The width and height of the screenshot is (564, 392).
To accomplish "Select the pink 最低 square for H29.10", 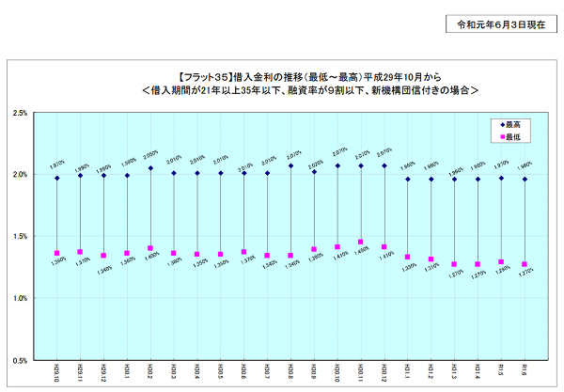I will coord(56,253).
